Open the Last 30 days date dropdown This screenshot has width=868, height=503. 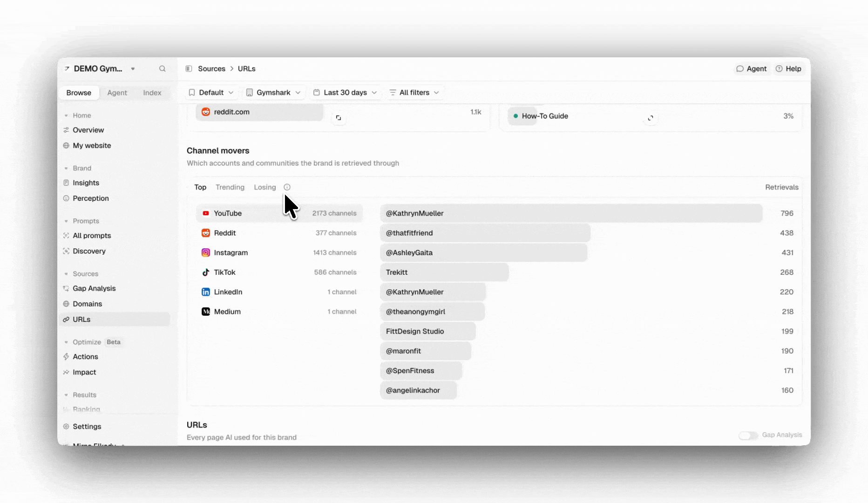pyautogui.click(x=345, y=93)
